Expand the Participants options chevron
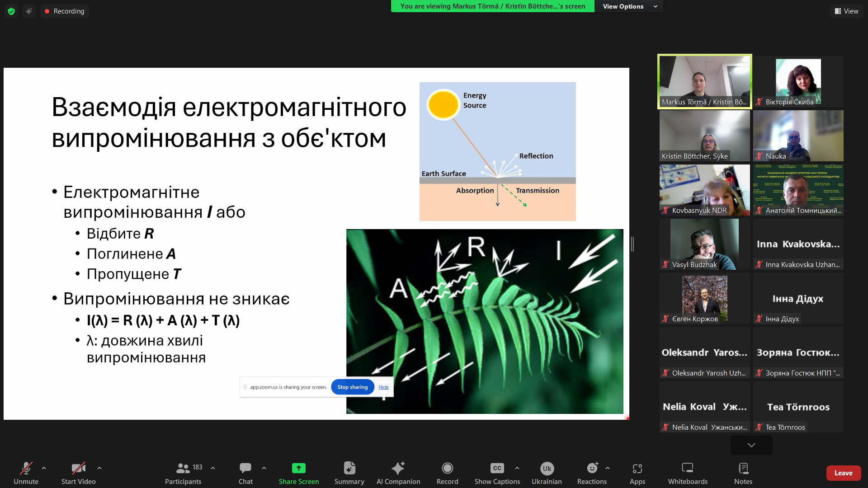 (x=212, y=468)
